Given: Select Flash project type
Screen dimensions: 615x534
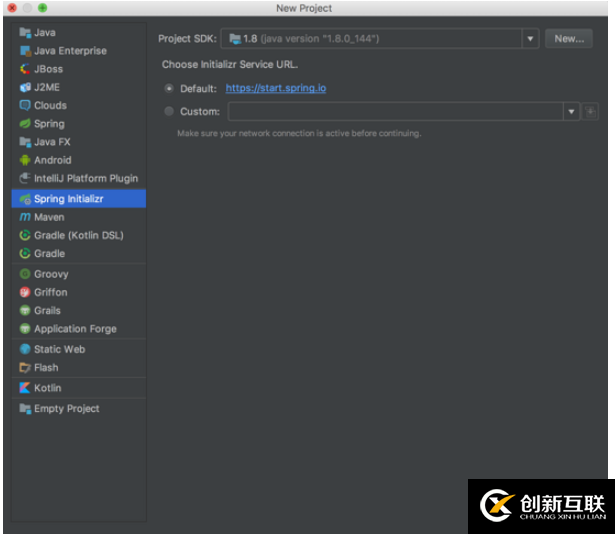Looking at the screenshot, I should pos(79,368).
